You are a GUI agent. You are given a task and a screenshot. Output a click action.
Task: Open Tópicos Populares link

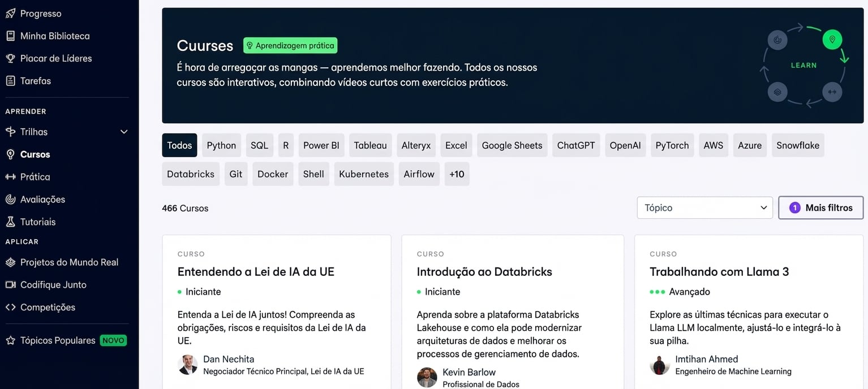[58, 340]
